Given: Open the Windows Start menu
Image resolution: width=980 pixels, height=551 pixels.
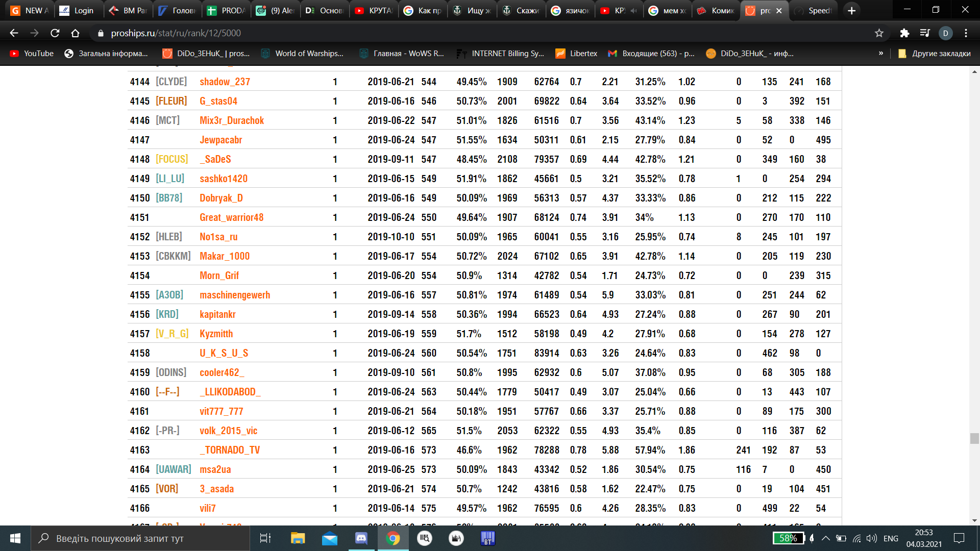Looking at the screenshot, I should (x=15, y=538).
